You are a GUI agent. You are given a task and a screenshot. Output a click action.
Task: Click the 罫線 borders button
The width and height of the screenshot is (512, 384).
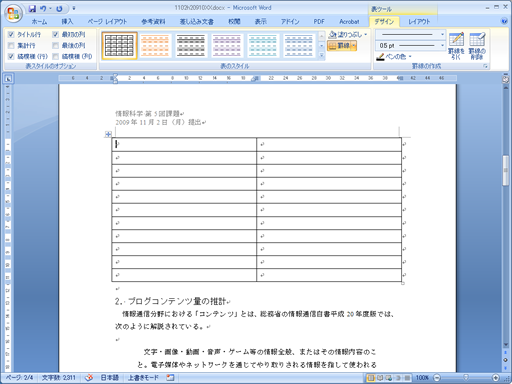pos(339,45)
